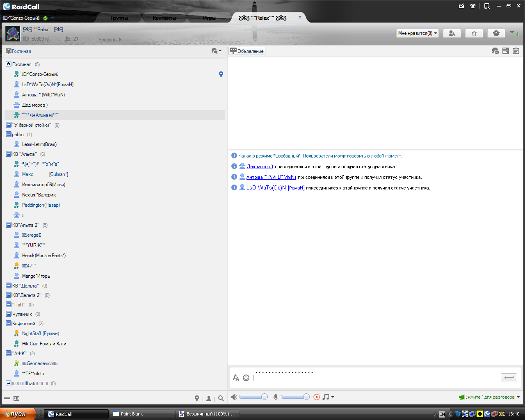Select user Letim-Letim(Влад) in pablic
This screenshot has height=420, width=525.
tap(39, 144)
